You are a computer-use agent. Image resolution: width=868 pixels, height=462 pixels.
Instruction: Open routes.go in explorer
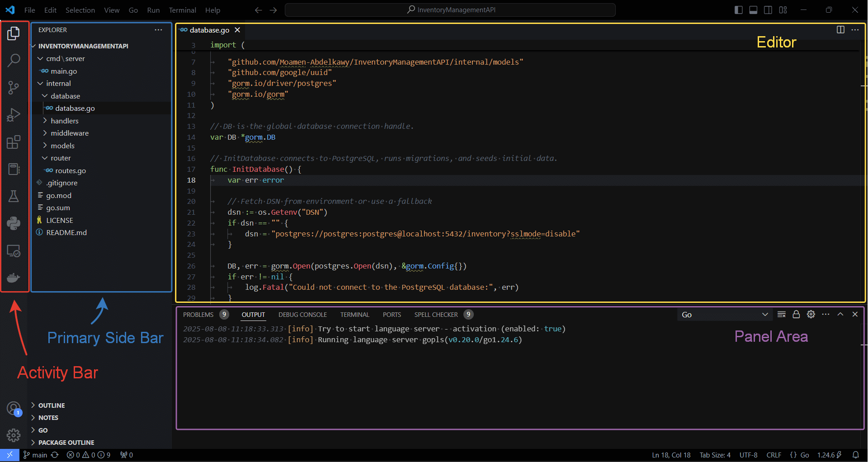tap(70, 170)
